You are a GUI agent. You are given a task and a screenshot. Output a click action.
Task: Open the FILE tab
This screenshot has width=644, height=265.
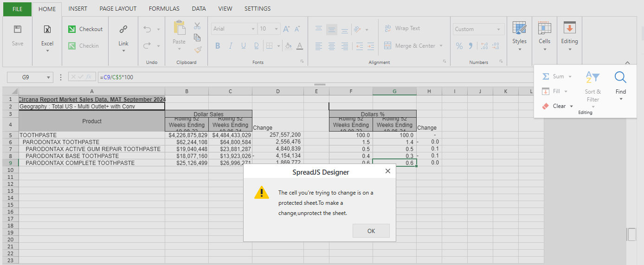click(x=17, y=9)
